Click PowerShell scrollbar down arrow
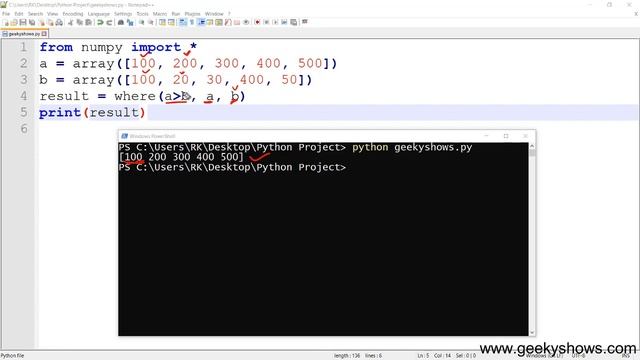 (532, 333)
